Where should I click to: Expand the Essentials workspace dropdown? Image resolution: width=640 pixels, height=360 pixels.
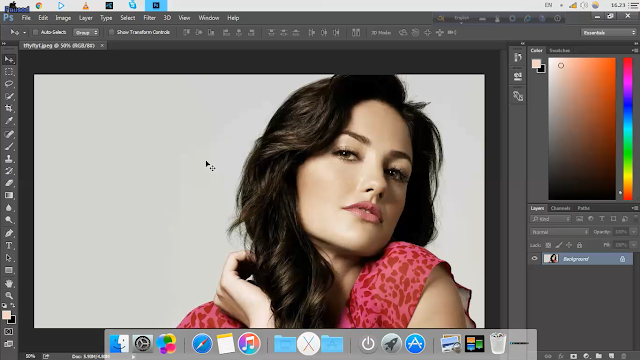coord(609,32)
